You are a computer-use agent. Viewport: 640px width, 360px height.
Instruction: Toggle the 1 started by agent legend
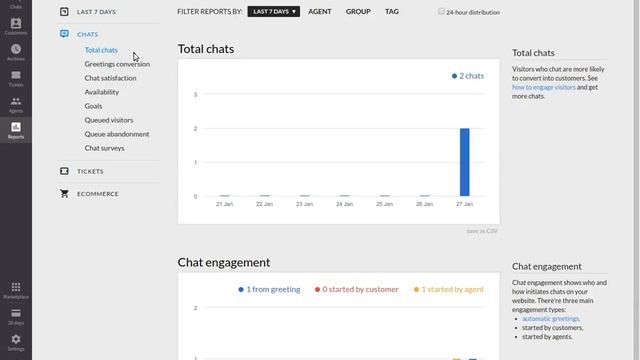coord(449,289)
